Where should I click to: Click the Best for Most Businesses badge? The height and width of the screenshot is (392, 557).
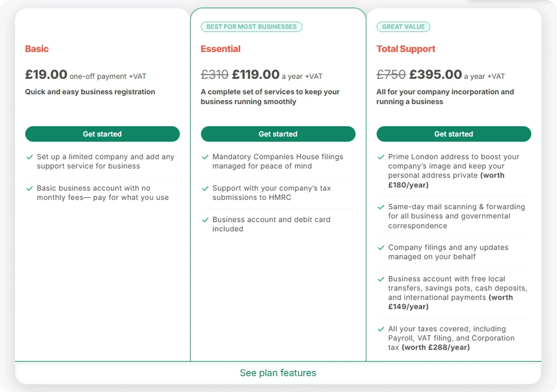(252, 27)
